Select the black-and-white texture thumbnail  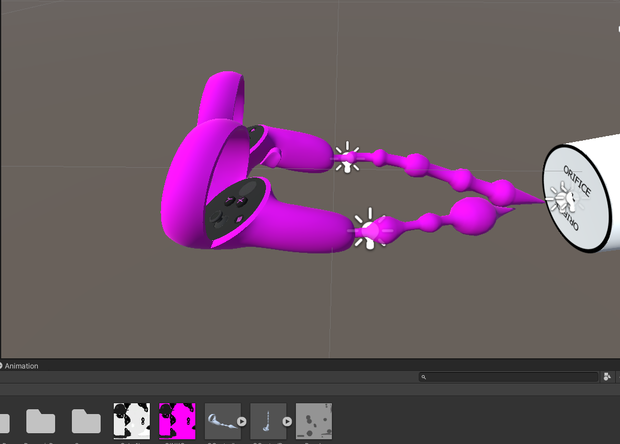132,421
